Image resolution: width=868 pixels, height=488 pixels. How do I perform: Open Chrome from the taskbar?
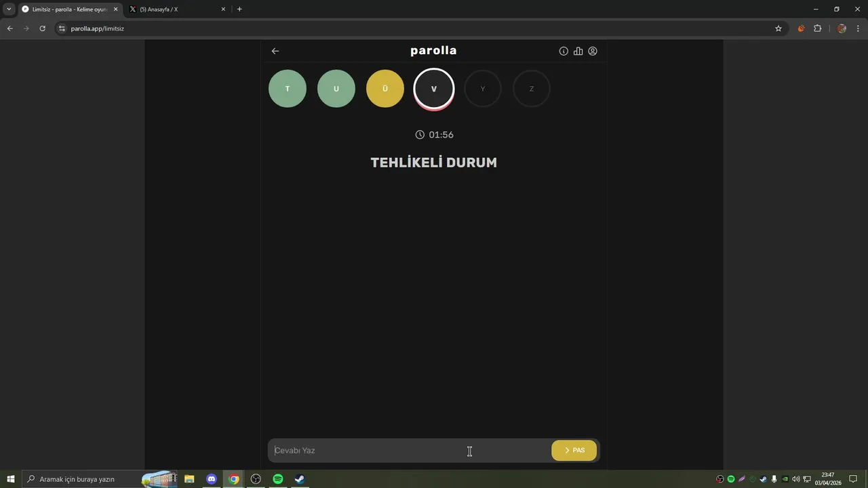(x=234, y=479)
